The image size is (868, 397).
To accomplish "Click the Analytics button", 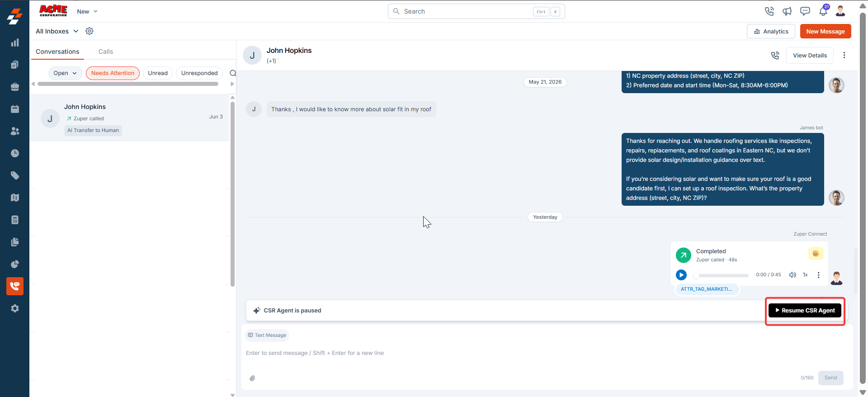I will [771, 32].
